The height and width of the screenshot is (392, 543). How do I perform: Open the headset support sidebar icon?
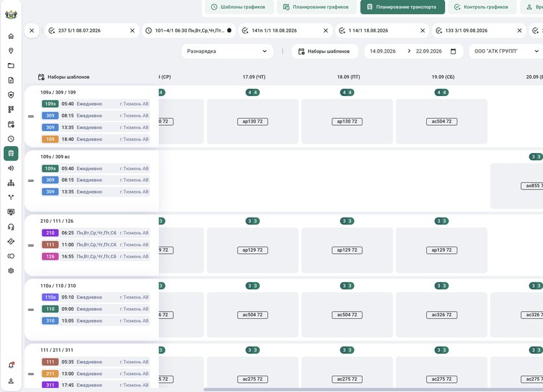[11, 227]
